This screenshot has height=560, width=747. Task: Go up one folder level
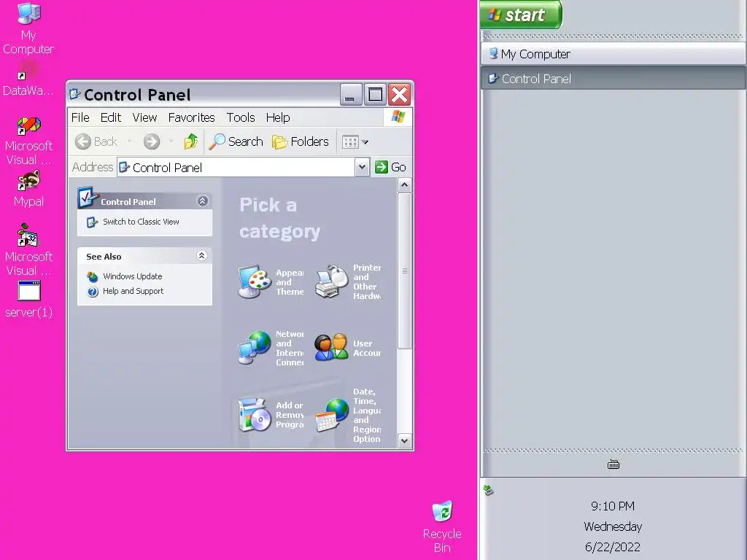coord(190,141)
